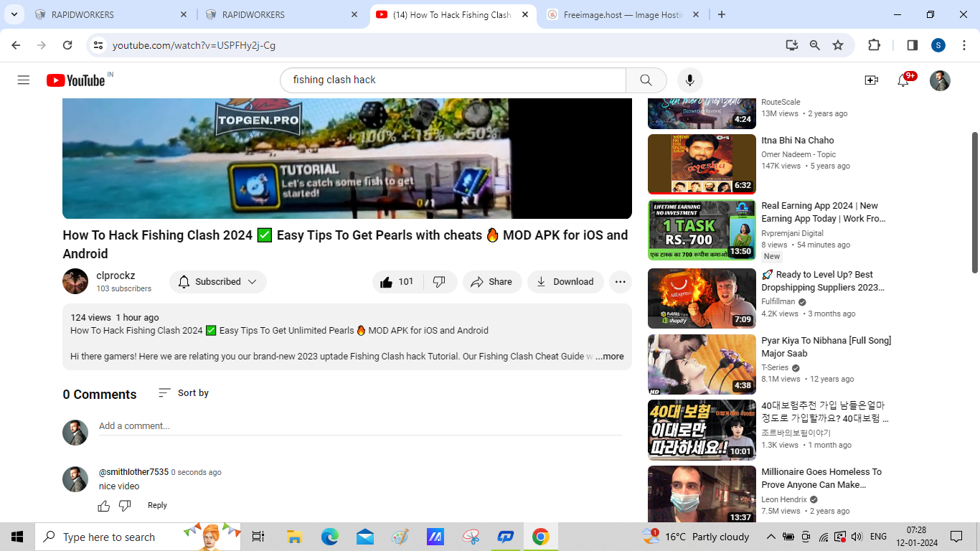Click the Leon Hendrix channel name
This screenshot has height=551, width=980.
(x=784, y=499)
